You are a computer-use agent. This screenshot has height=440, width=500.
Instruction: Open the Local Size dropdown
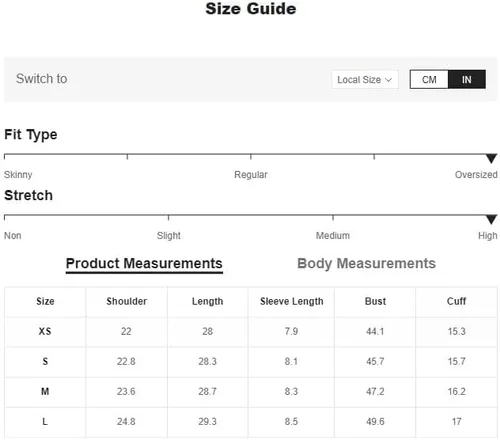point(365,79)
